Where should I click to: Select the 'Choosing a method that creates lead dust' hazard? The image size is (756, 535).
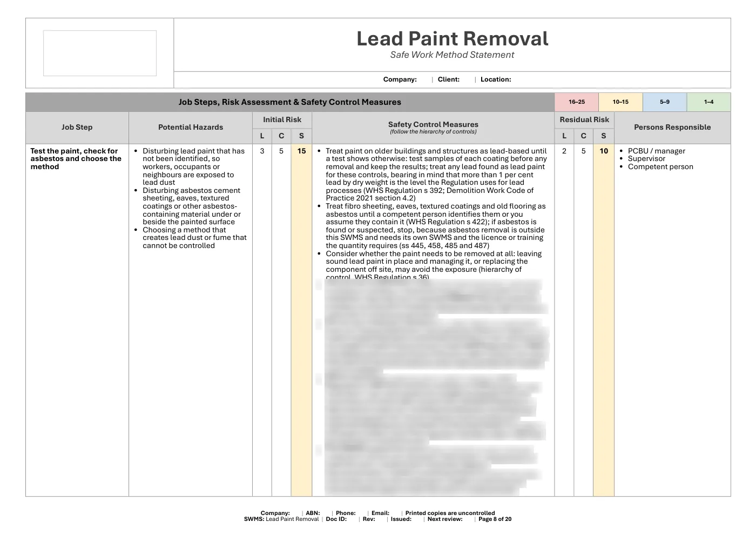(194, 238)
